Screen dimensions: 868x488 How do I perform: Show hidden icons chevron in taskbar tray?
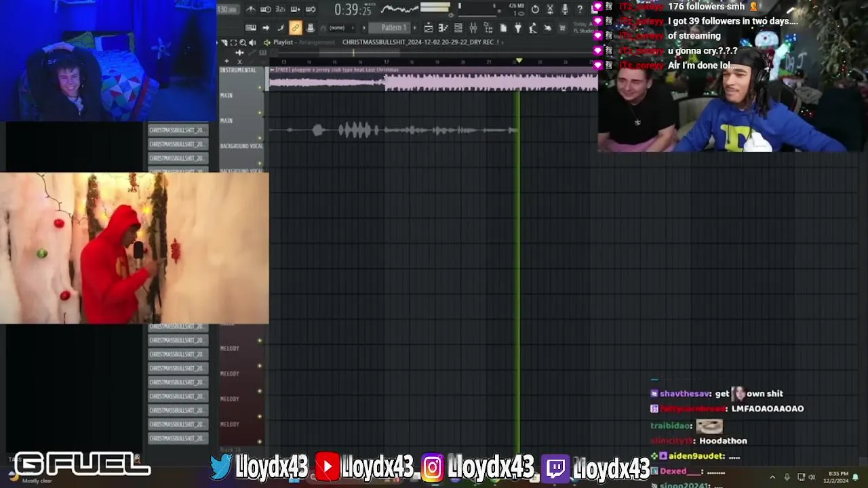pos(772,477)
